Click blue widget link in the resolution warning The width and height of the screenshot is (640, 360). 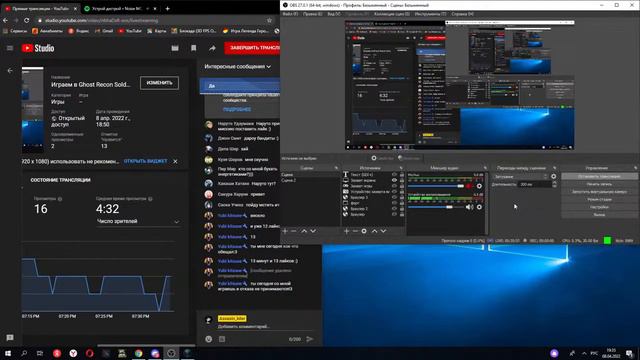point(145,161)
